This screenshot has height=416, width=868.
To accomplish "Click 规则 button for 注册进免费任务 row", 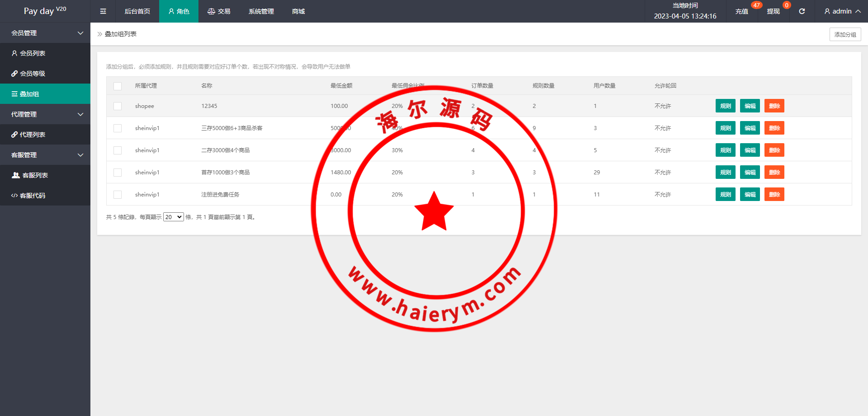I will (x=726, y=195).
